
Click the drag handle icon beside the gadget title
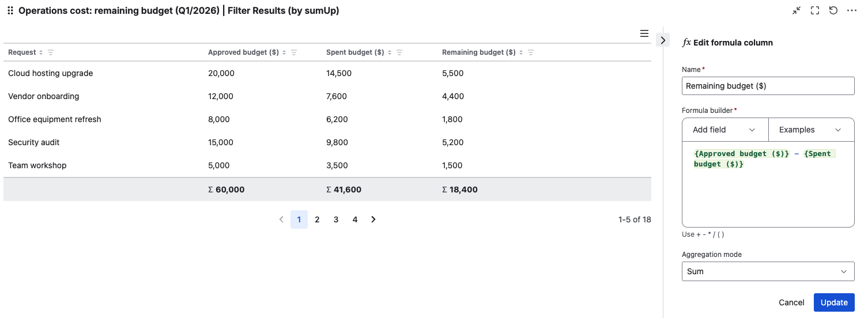(10, 10)
